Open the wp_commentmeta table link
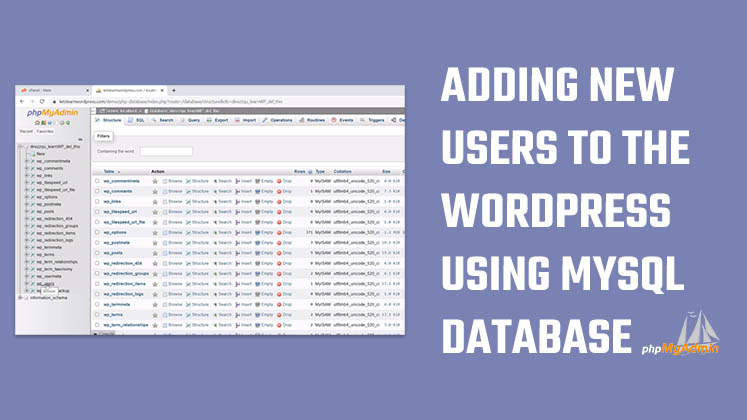 pyautogui.click(x=121, y=181)
